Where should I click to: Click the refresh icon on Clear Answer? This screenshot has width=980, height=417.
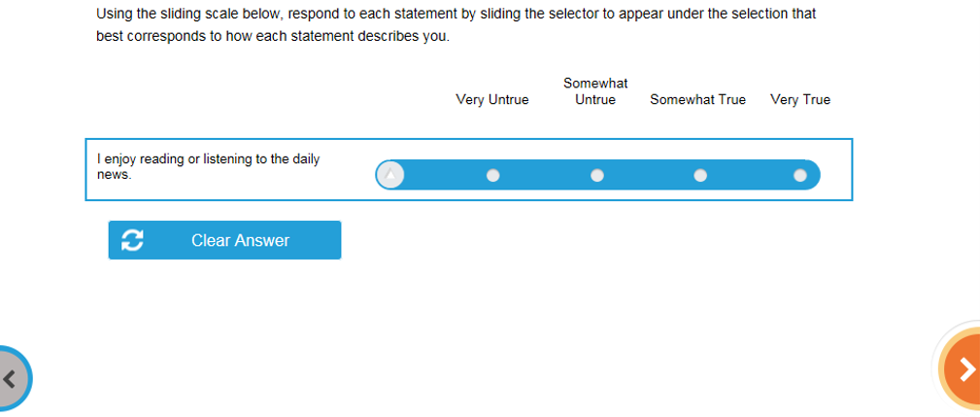tap(133, 240)
